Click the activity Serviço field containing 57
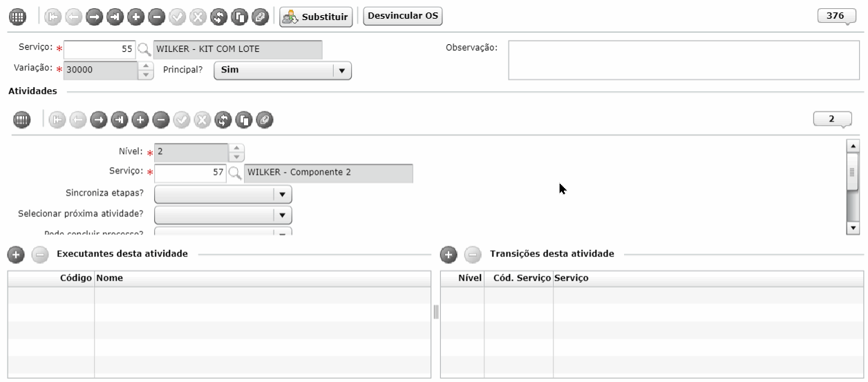This screenshot has height=382, width=868. (x=191, y=173)
